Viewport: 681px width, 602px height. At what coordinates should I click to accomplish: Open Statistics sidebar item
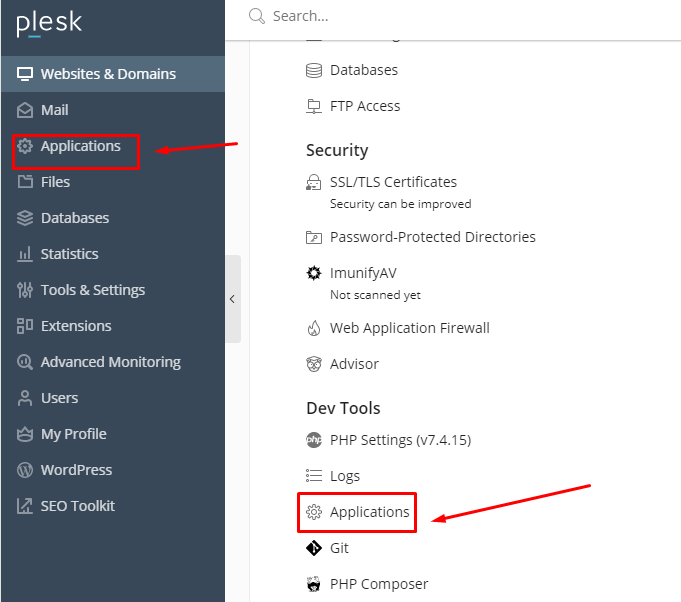(113, 254)
